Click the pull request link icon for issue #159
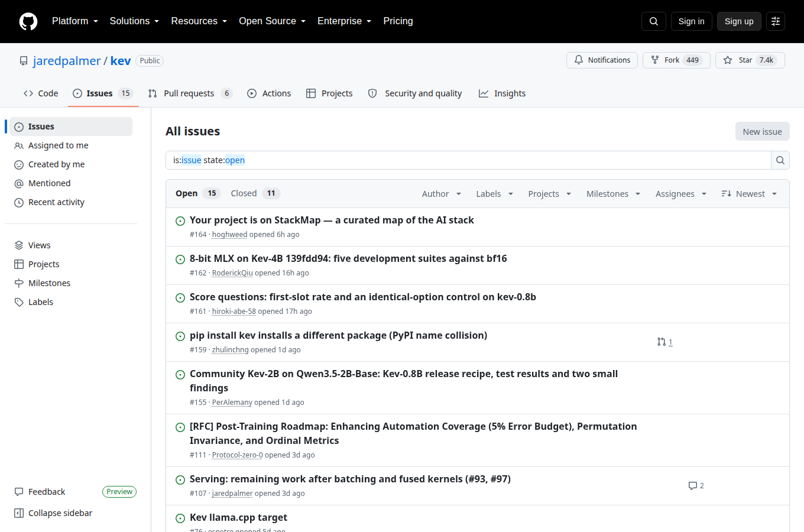Viewport: 804px width, 532px height. [665, 342]
